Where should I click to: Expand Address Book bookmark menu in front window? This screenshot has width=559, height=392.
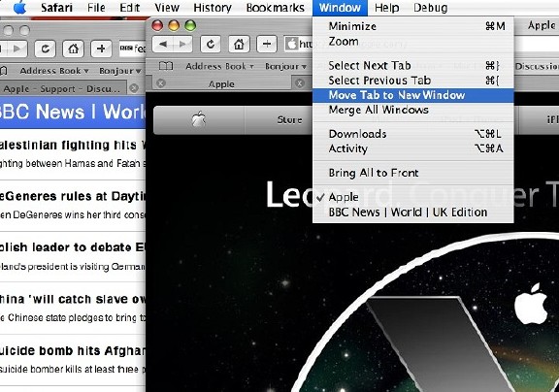219,66
